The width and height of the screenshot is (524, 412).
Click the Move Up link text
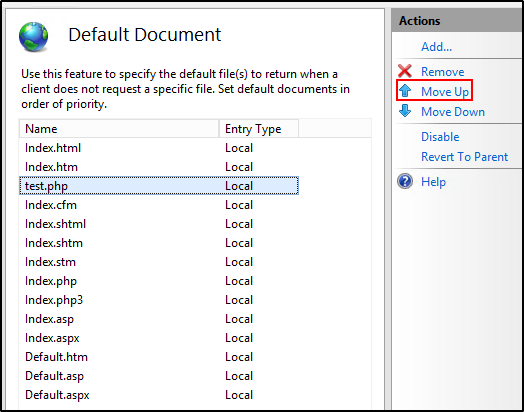tap(445, 91)
